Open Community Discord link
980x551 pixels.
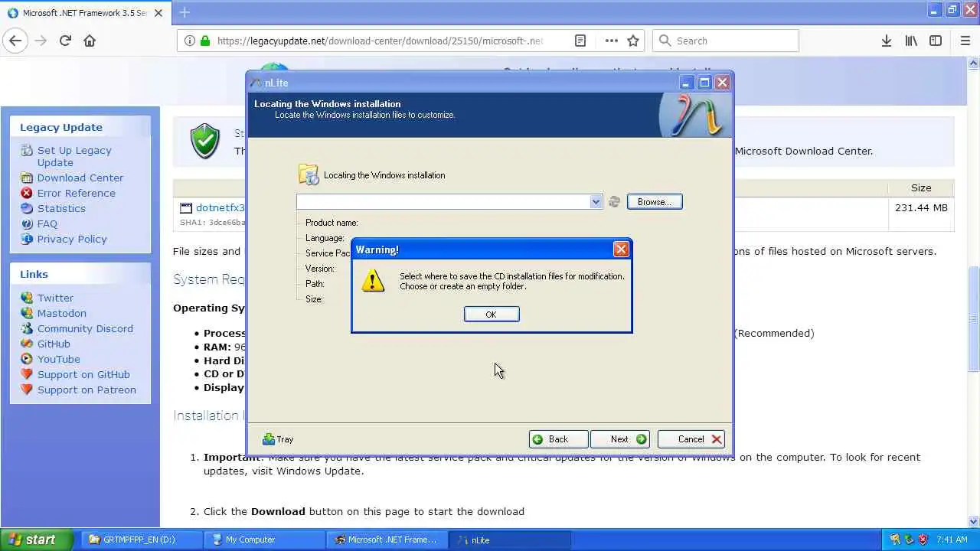(85, 328)
